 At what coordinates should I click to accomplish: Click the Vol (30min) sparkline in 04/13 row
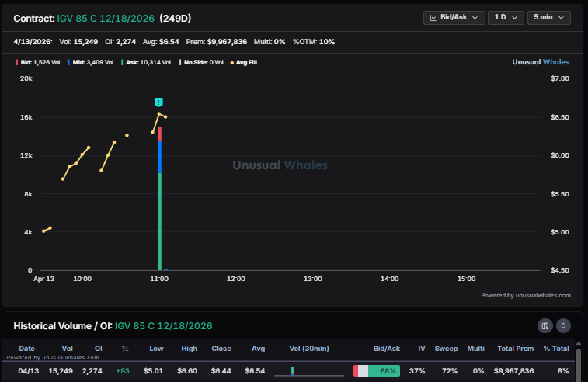click(x=309, y=371)
